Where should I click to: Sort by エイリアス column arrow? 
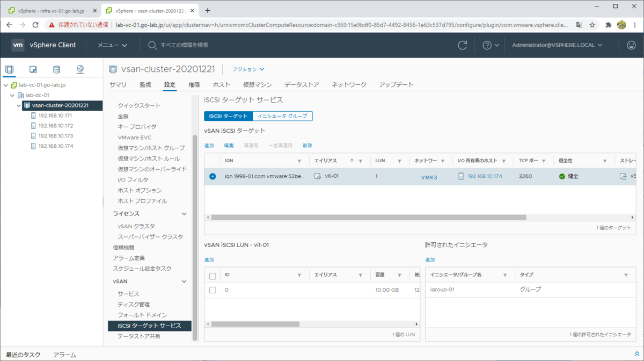[352, 161]
